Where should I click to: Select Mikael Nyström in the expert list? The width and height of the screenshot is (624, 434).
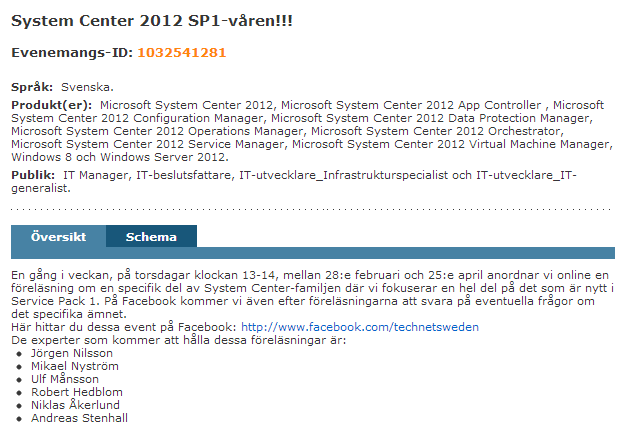pos(75,366)
